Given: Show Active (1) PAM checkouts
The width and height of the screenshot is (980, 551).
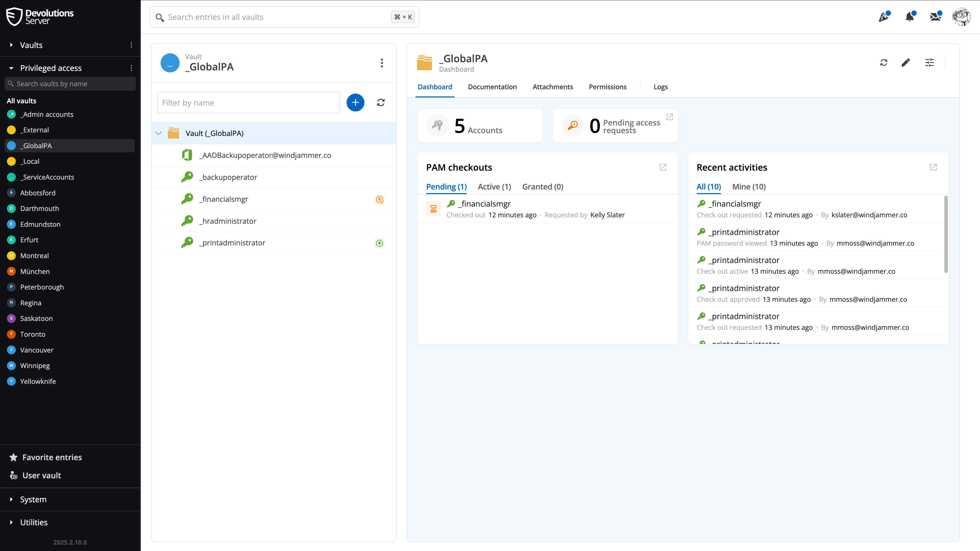Looking at the screenshot, I should [x=494, y=187].
